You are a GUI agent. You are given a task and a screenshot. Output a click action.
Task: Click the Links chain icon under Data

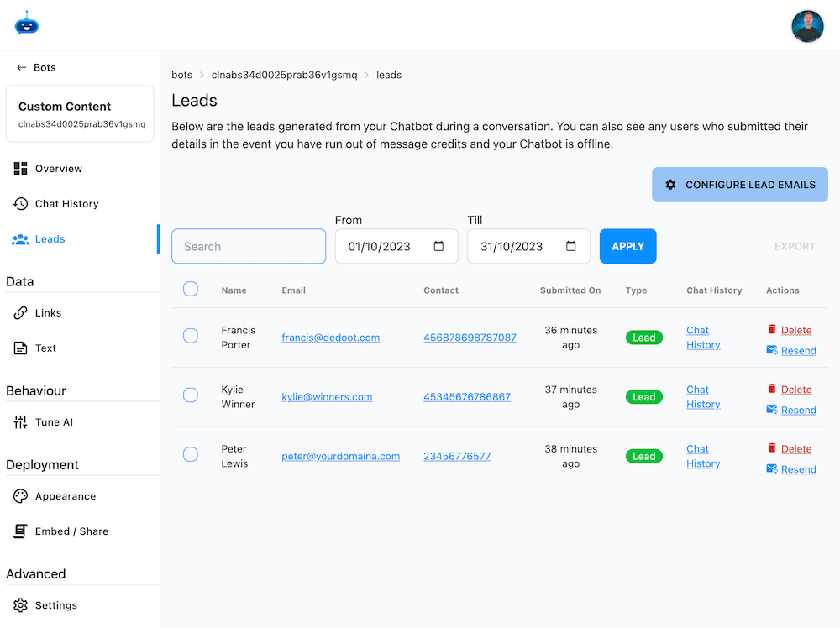click(x=19, y=312)
